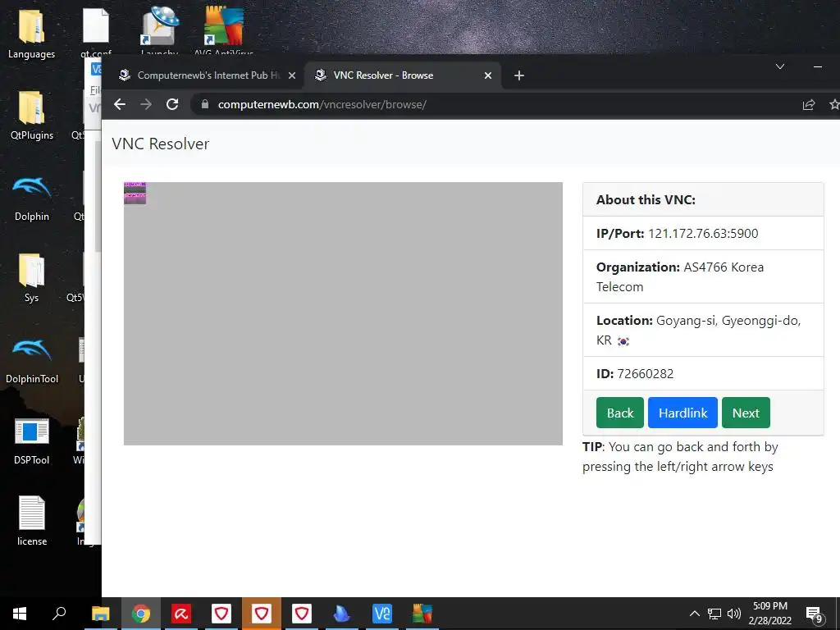Select the license file on desktop
840x630 pixels.
pyautogui.click(x=32, y=521)
